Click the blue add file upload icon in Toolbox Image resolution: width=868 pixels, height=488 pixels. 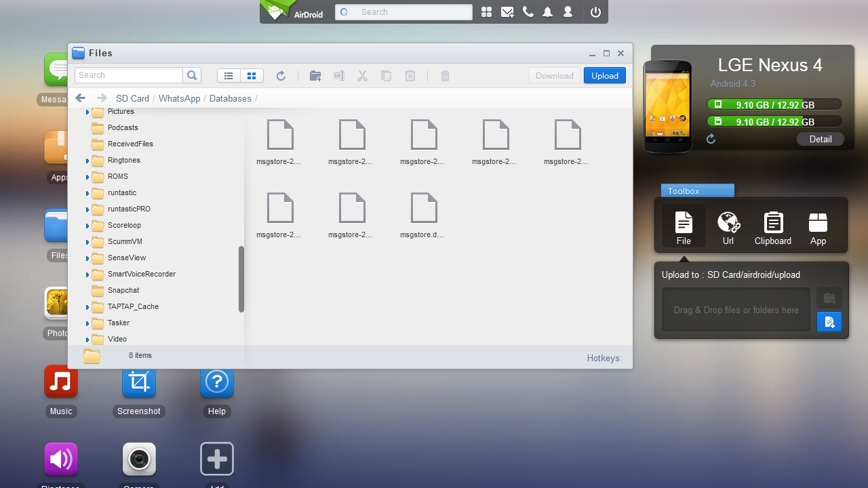pyautogui.click(x=829, y=322)
